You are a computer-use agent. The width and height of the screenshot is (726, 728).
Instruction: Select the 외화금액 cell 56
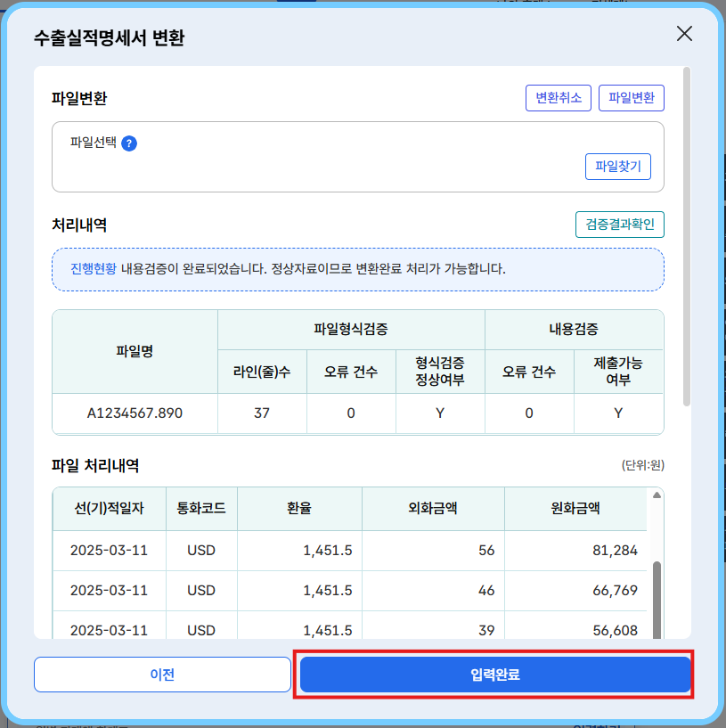[433, 551]
